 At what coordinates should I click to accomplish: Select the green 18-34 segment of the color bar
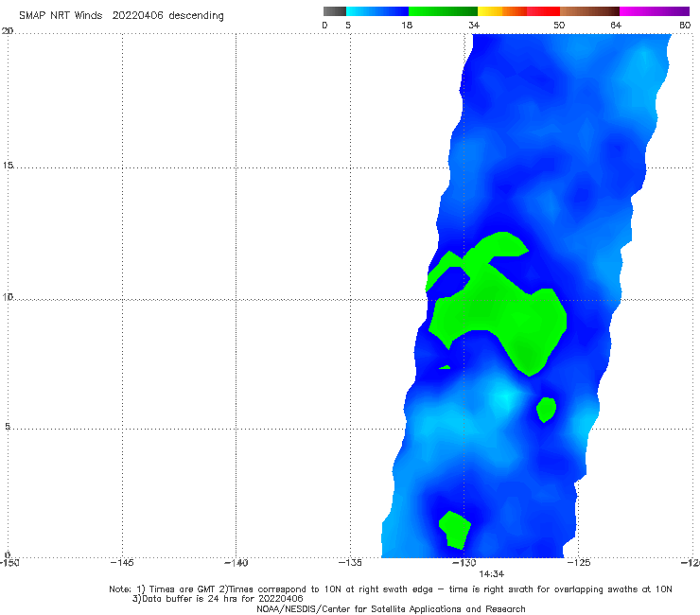[x=443, y=11]
